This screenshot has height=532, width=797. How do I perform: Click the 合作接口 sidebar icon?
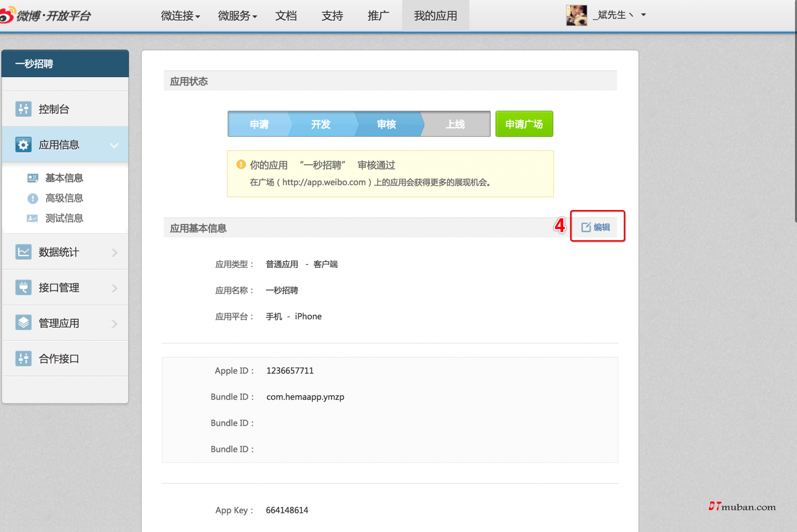coord(23,359)
